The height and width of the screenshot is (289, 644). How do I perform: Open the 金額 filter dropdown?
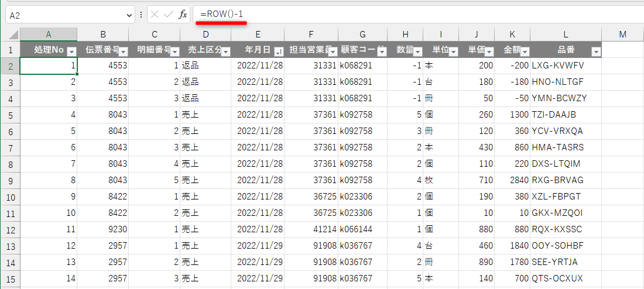point(525,51)
